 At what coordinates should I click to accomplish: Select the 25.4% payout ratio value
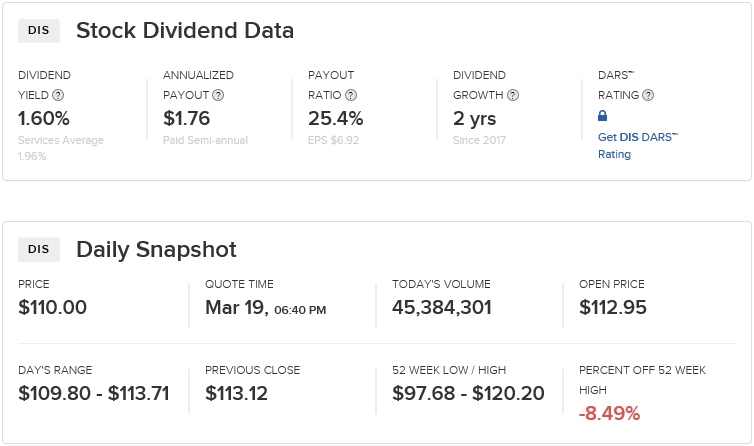336,118
